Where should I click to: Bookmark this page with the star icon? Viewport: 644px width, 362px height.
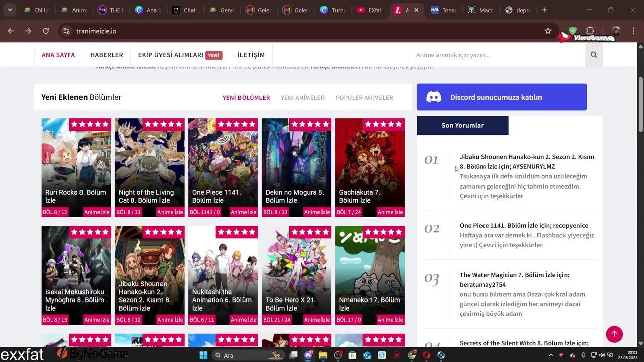[x=548, y=31]
